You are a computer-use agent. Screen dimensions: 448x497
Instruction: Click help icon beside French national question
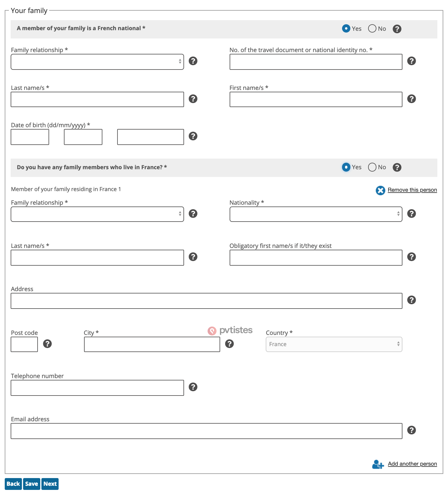tap(397, 29)
